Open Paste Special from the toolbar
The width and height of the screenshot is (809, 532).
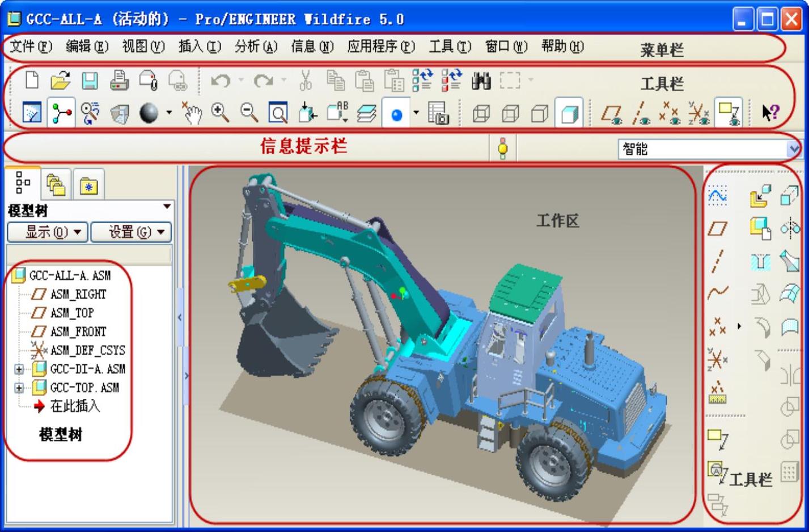[394, 80]
